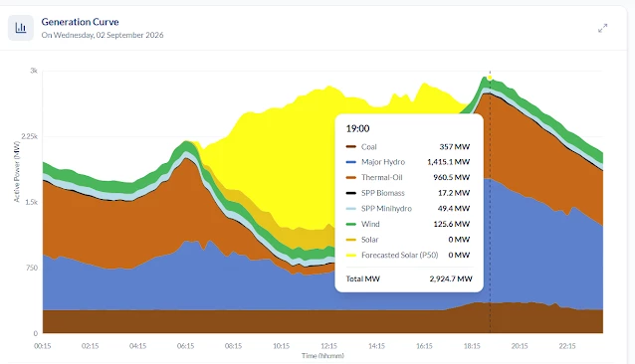This screenshot has width=635, height=364.
Task: Click the 18:15 x-axis tick label
Action: tap(472, 346)
